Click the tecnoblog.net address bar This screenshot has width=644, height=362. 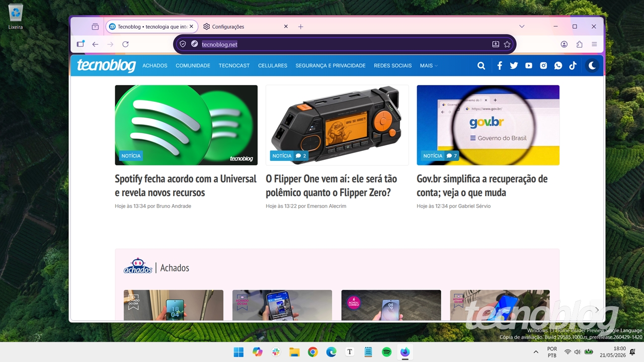tap(345, 44)
